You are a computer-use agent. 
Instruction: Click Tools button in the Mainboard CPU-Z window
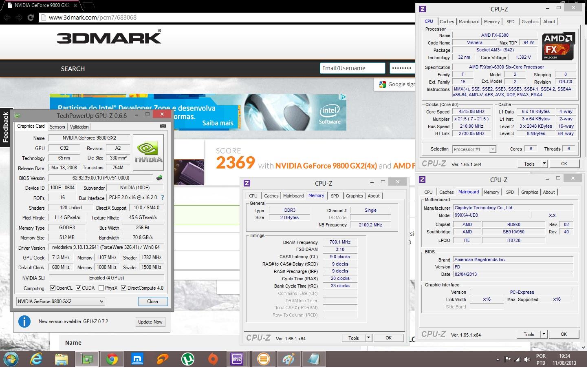tap(529, 334)
